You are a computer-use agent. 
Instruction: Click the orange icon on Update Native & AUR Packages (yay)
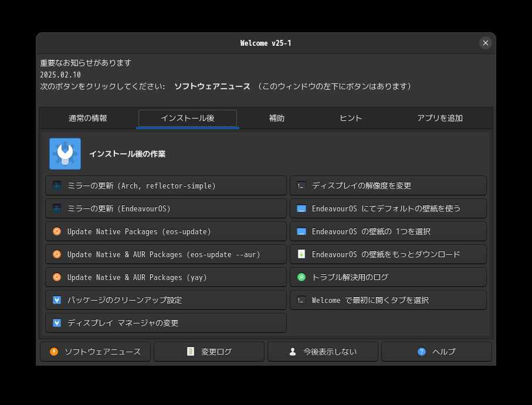click(x=57, y=277)
